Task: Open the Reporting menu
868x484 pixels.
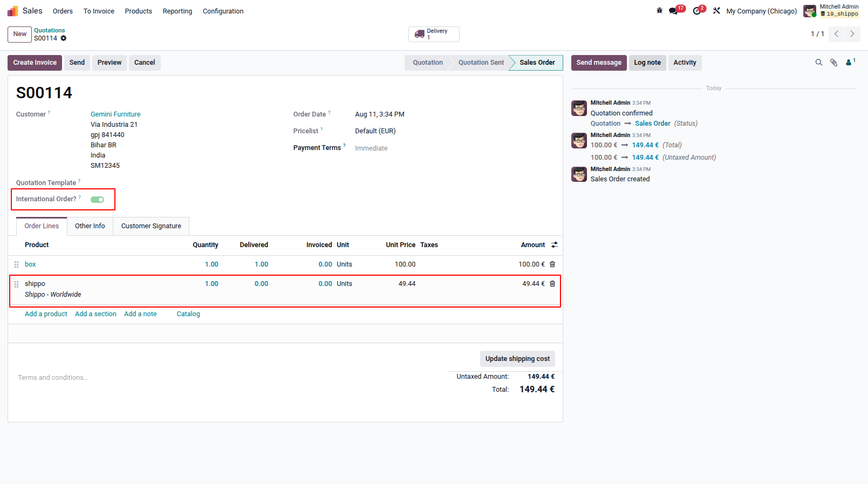Action: (177, 11)
